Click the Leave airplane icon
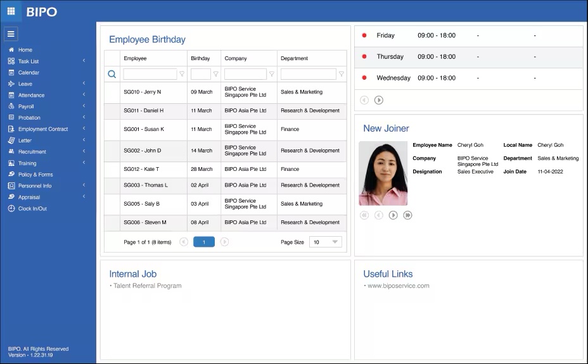Image resolution: width=588 pixels, height=364 pixels. 11,84
